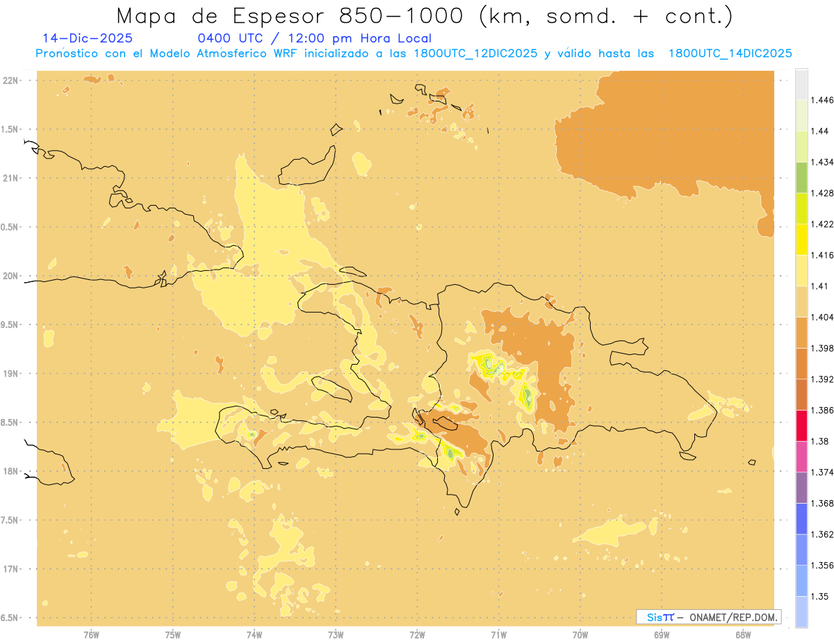834x644 pixels.
Task: Click the 68W longitude axis label
Action: tap(743, 635)
